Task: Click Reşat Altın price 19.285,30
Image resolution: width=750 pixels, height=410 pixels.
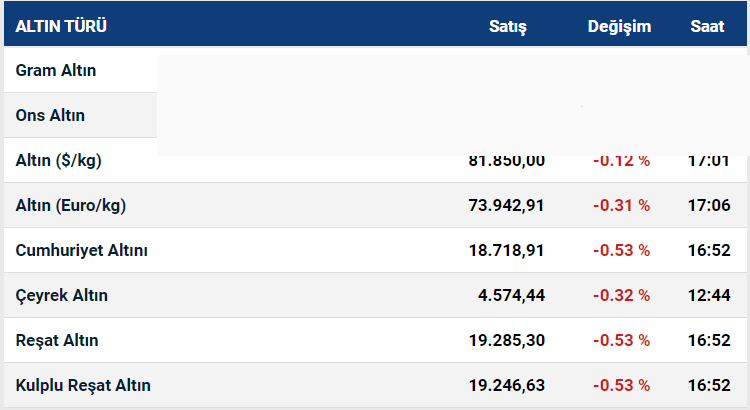Action: (507, 340)
